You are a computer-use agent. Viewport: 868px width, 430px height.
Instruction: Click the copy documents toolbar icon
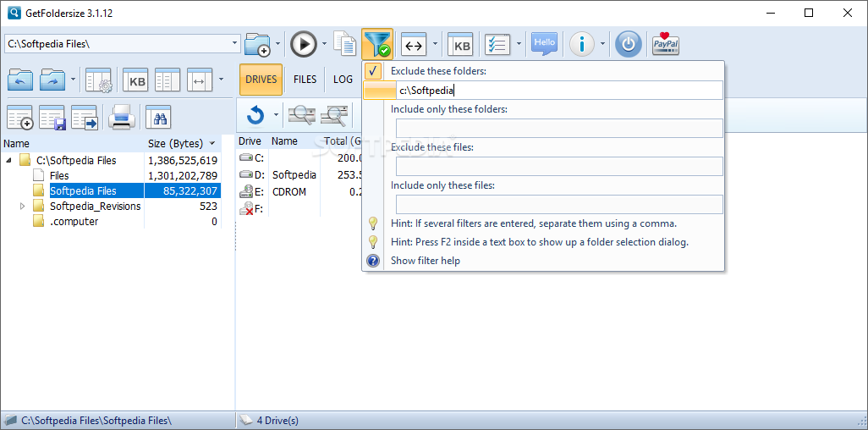[x=345, y=44]
